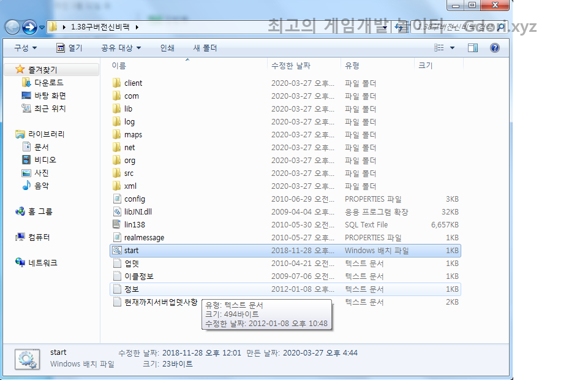Viewport: 588px width, 380px height.
Task: Select the 업뎃 text file icon
Action: point(117,264)
